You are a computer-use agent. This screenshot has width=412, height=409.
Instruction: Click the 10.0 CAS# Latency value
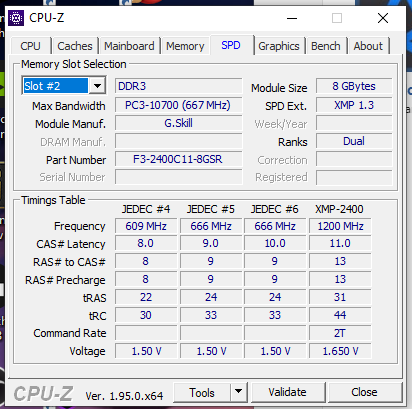point(275,243)
